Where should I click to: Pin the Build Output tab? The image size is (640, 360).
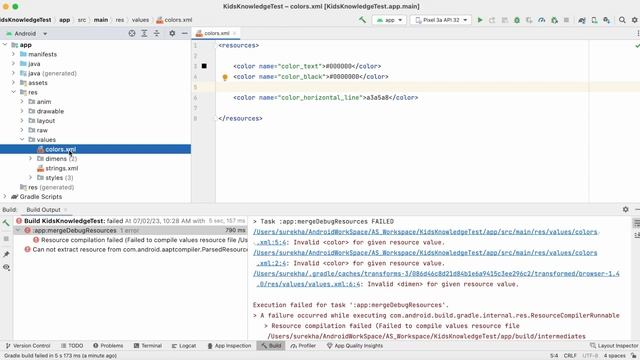[x=6, y=254]
